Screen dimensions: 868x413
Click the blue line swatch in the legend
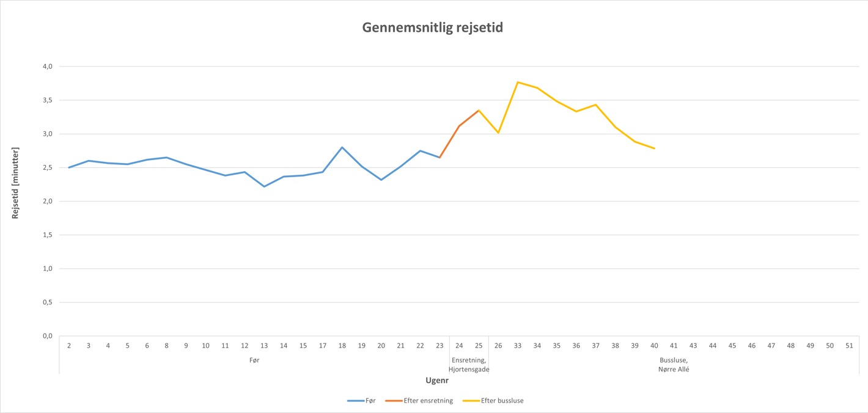(x=355, y=401)
